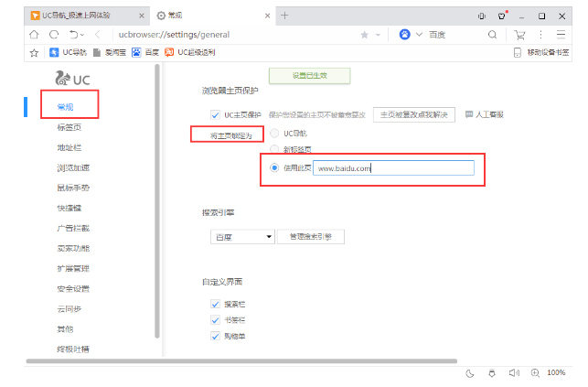Open the shopping cart icon
Image resolution: width=588 pixels, height=387 pixels.
coord(519,35)
